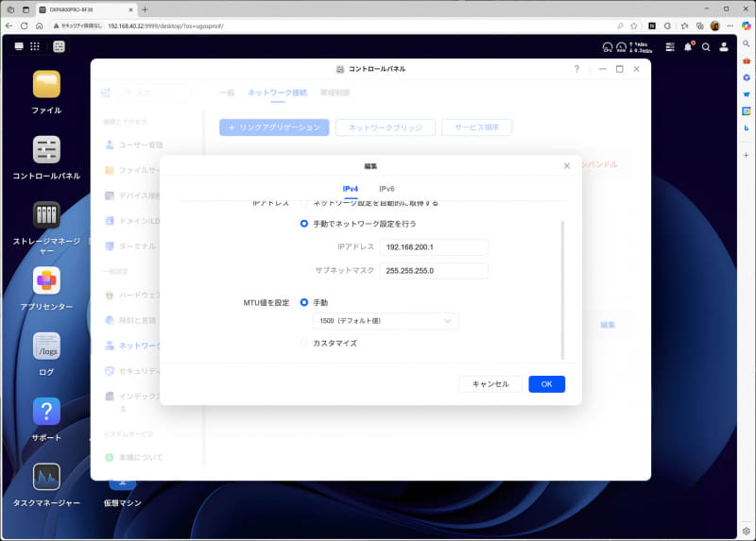This screenshot has height=541, width=756.
Task: Click the NAS desktop view icon in top bar
Action: click(x=19, y=46)
